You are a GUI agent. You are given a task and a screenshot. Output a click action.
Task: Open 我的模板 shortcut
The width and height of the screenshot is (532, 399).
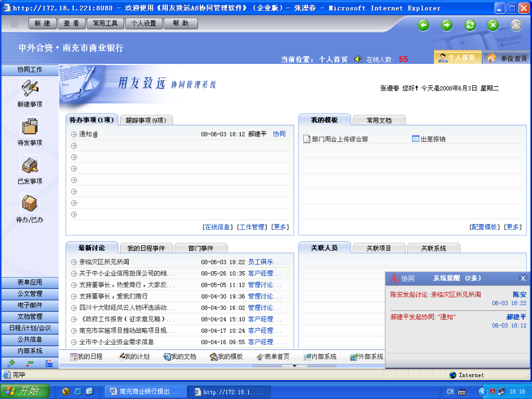click(226, 356)
